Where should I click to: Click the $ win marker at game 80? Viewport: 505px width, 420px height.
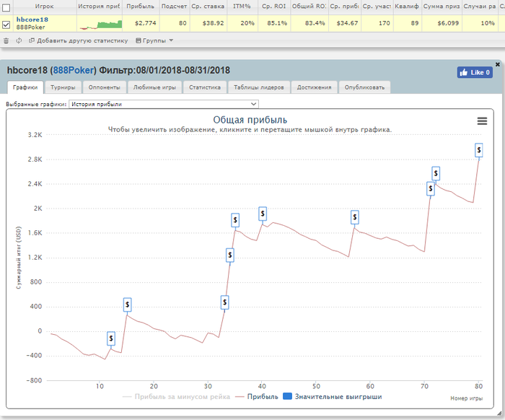coord(479,150)
